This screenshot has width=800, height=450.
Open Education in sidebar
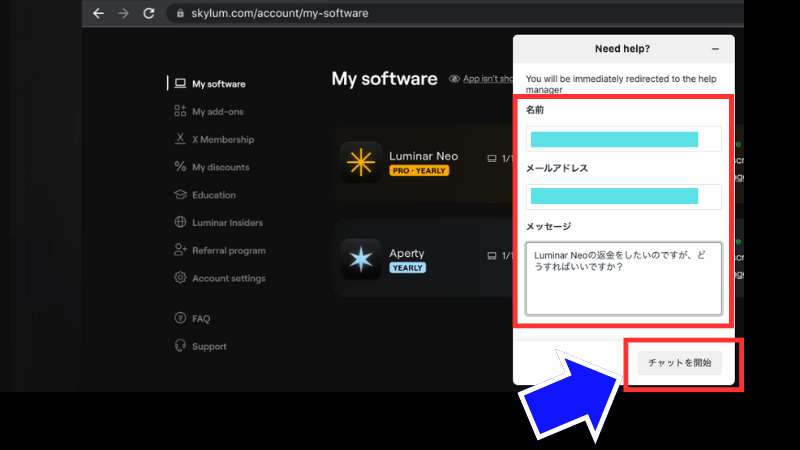(214, 195)
